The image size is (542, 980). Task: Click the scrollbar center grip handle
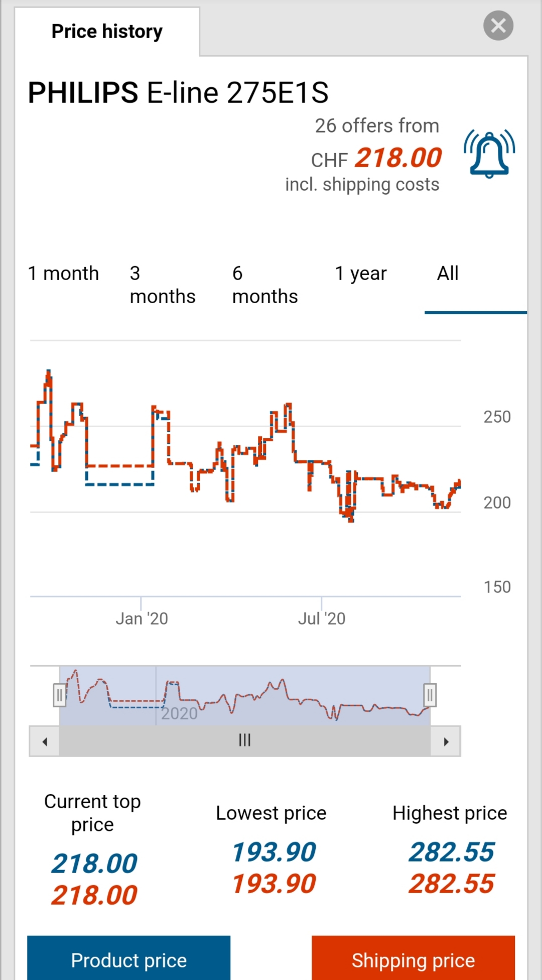coord(244,741)
